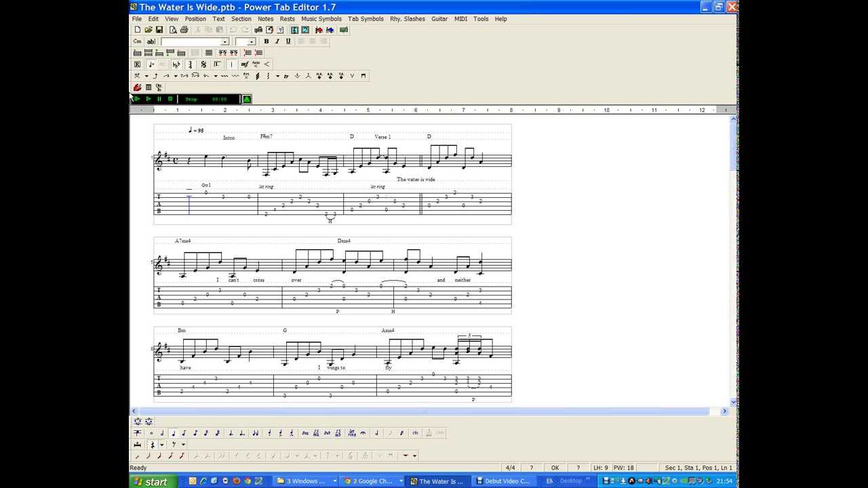This screenshot has height=488, width=868.
Task: Save the tab with the floppy icon
Action: pyautogui.click(x=159, y=30)
